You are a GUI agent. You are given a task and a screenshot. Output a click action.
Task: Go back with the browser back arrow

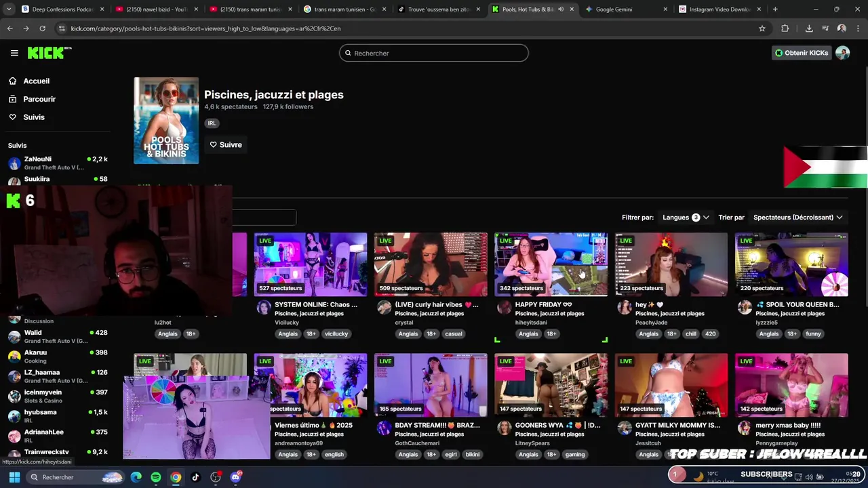click(9, 28)
